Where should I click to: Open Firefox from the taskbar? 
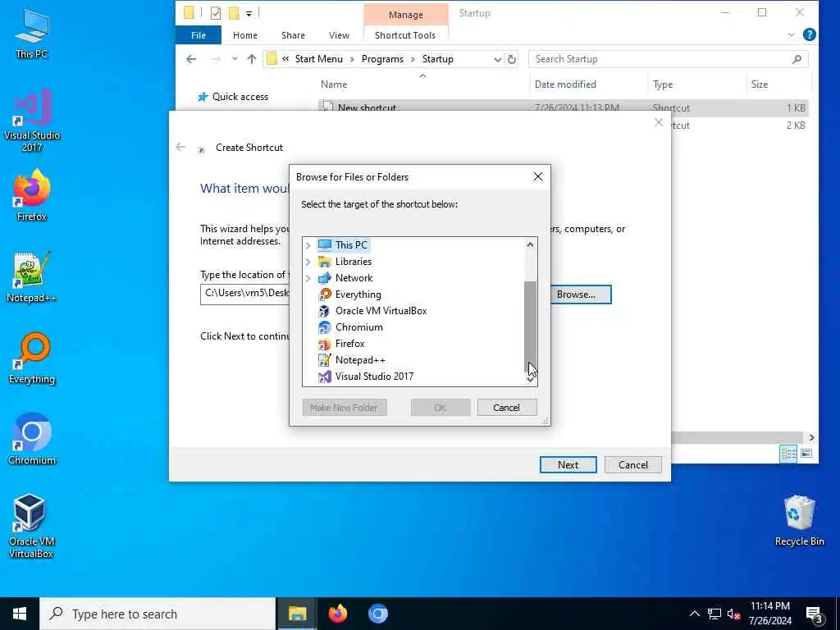[337, 614]
